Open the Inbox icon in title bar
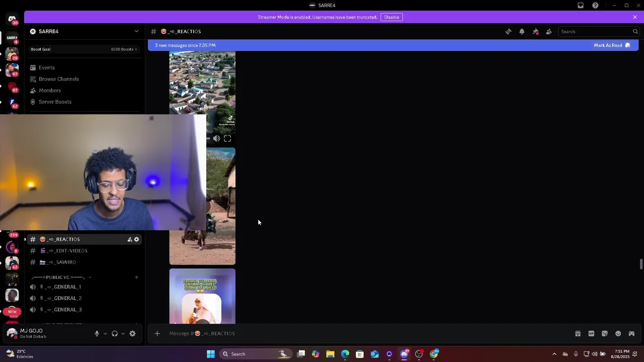The height and width of the screenshot is (362, 644). (x=581, y=6)
